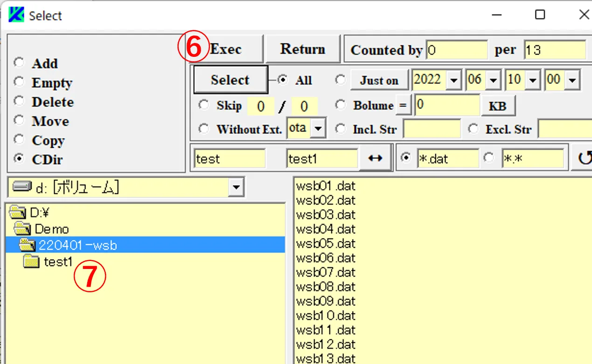Image resolution: width=592 pixels, height=364 pixels.
Task: Select file wsb05.dat in list
Action: (x=326, y=244)
